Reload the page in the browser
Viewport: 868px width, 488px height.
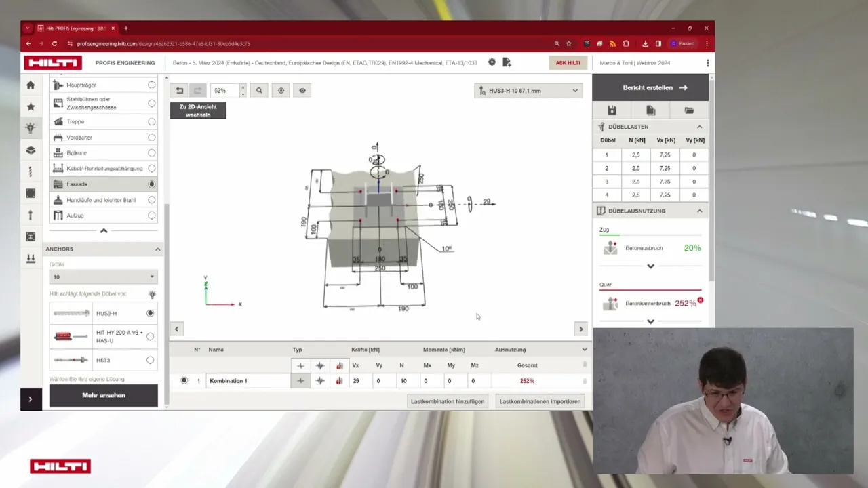[54, 43]
